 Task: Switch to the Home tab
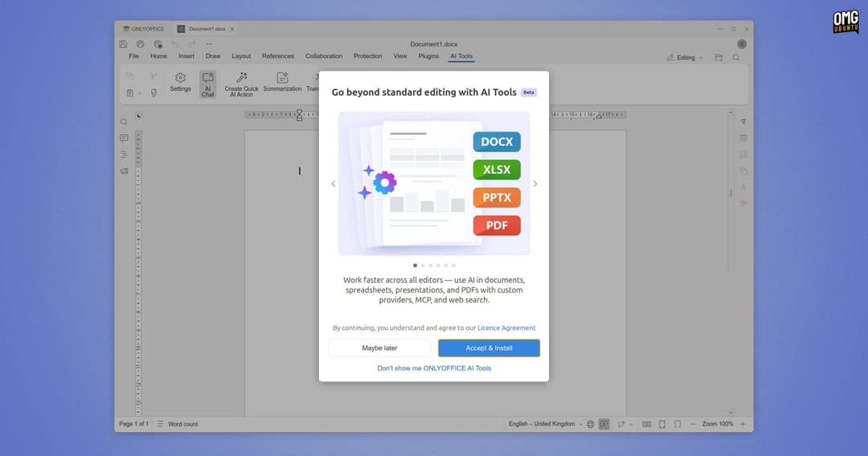[158, 56]
